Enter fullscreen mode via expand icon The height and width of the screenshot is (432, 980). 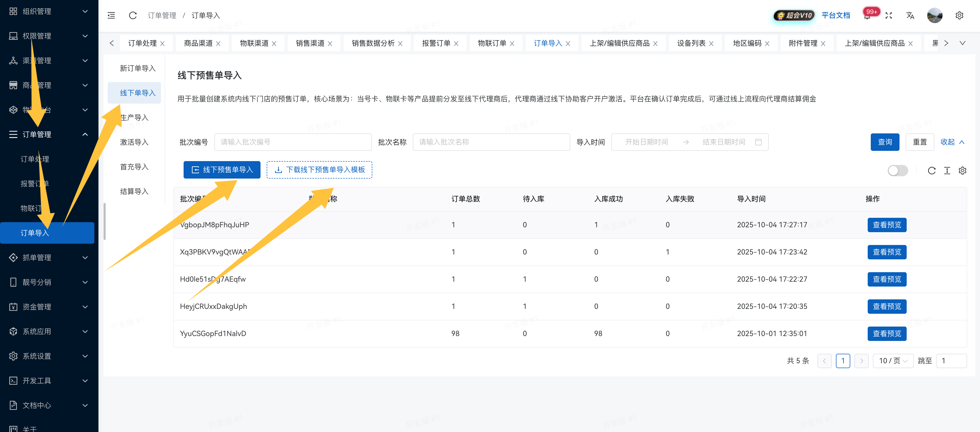click(889, 15)
